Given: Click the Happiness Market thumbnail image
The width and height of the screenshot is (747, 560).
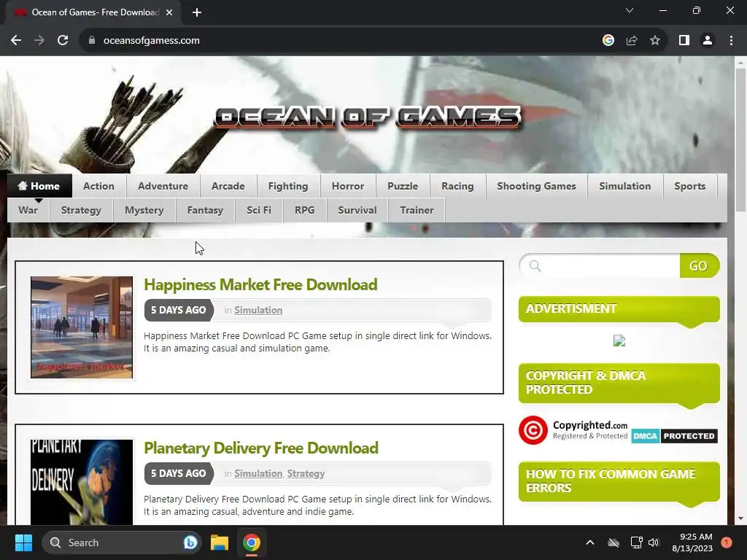Looking at the screenshot, I should click(x=82, y=327).
